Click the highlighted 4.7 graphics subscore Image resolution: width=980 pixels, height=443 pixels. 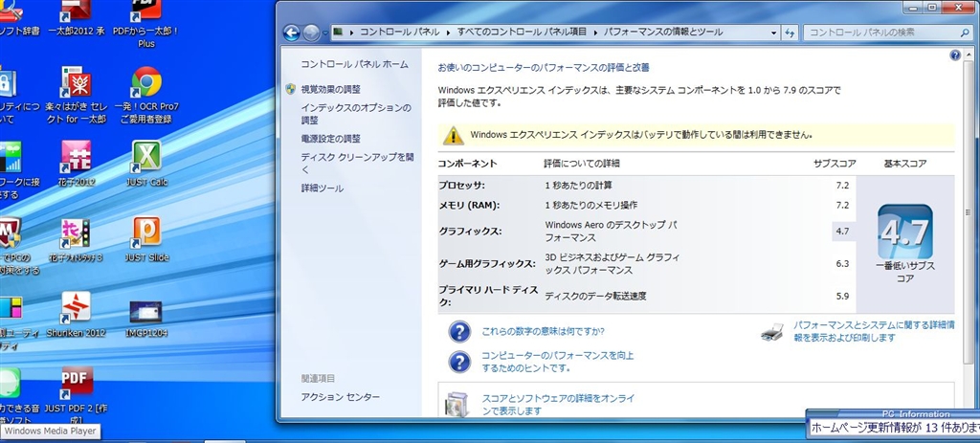842,232
